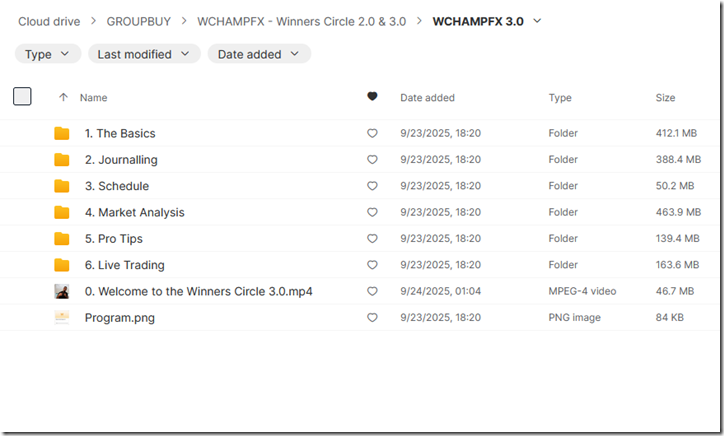Toggle the heart for 4. Market Analysis
724x436 pixels.
(x=372, y=212)
